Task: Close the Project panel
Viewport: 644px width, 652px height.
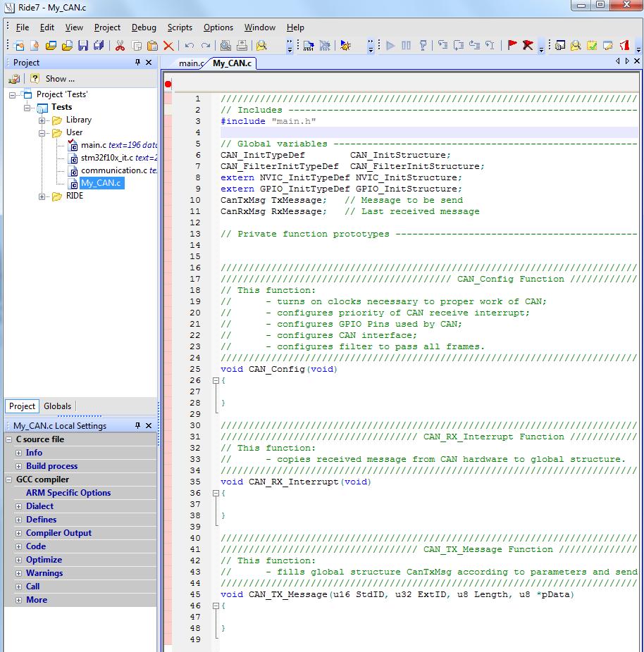Action: [149, 63]
